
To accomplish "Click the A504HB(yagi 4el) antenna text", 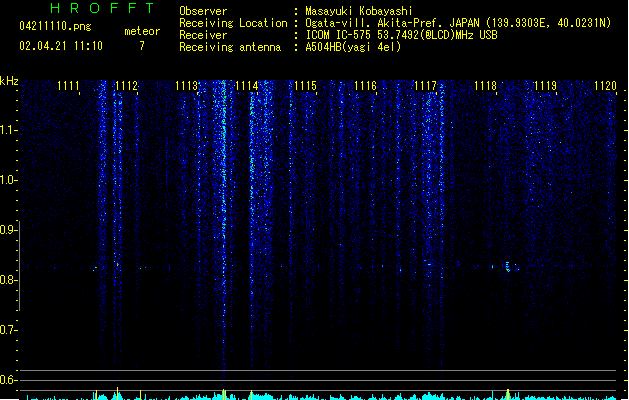I will pos(353,47).
